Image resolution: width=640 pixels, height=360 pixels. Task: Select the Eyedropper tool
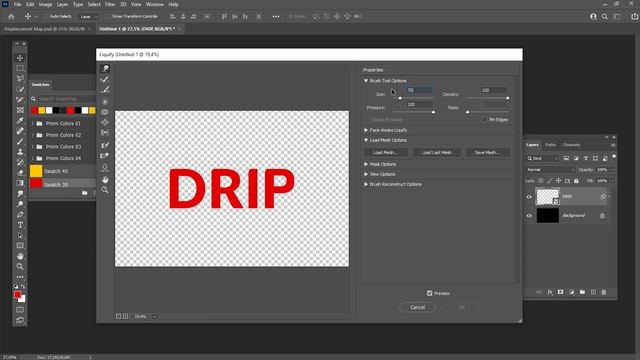pos(20,120)
